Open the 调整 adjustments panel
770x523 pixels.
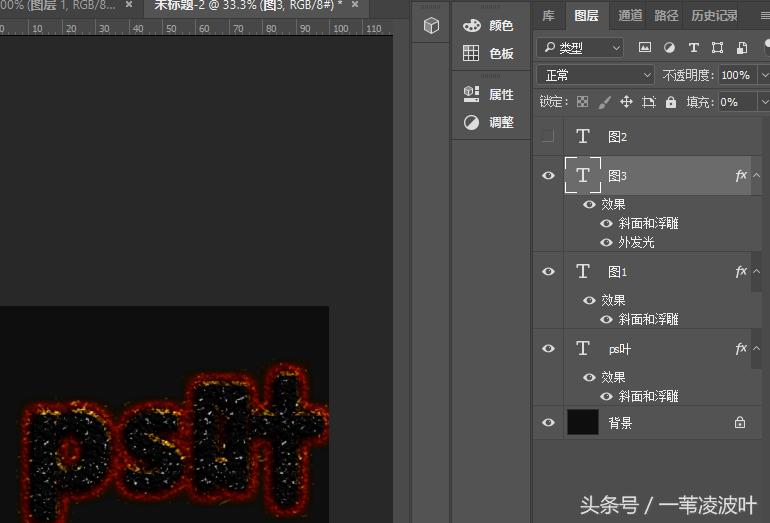tap(488, 122)
